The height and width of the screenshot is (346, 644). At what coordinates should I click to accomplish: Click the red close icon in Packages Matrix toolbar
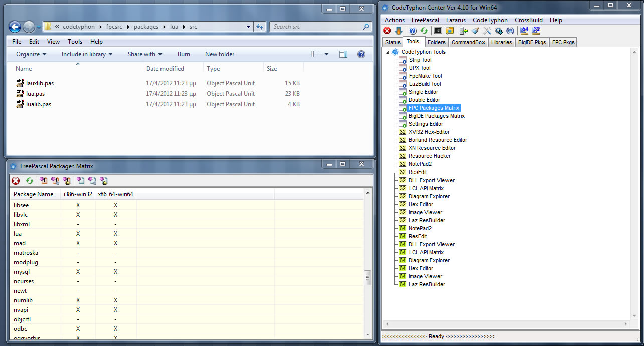16,181
